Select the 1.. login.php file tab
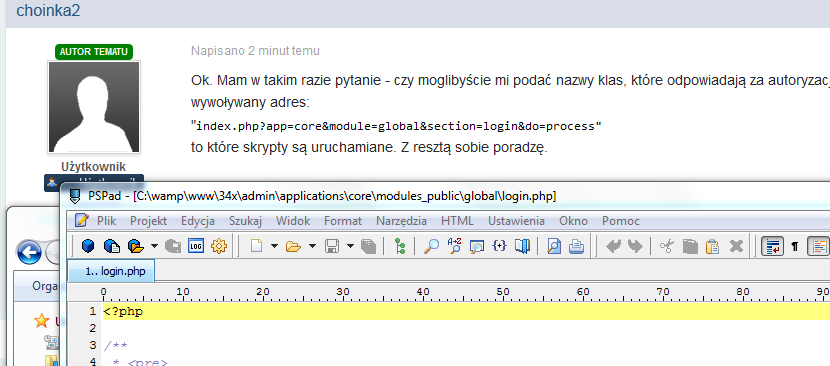This screenshot has width=830, height=366. 111,272
